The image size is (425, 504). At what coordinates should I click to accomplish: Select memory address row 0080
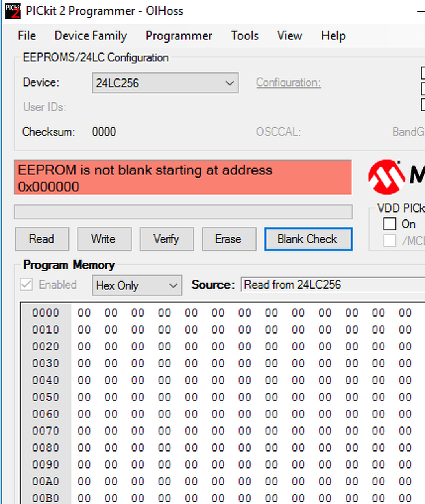(x=46, y=448)
